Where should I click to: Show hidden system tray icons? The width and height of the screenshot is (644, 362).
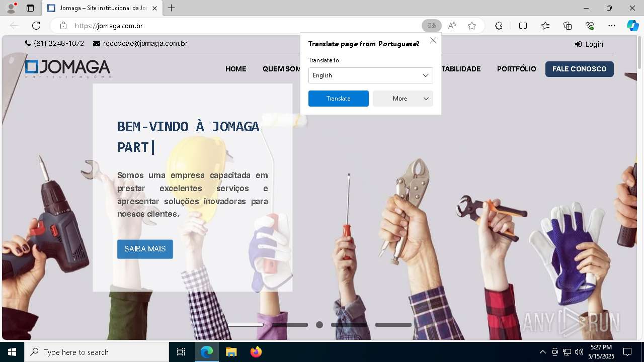(x=542, y=352)
